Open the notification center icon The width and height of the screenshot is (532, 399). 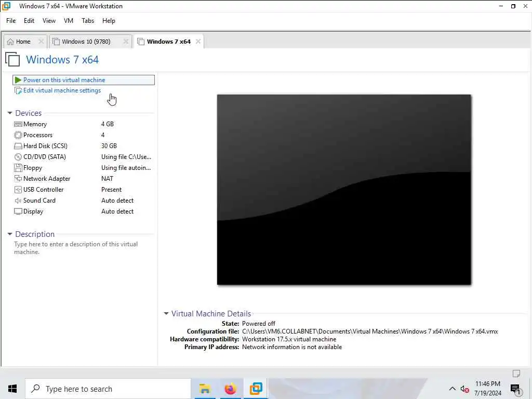point(515,390)
